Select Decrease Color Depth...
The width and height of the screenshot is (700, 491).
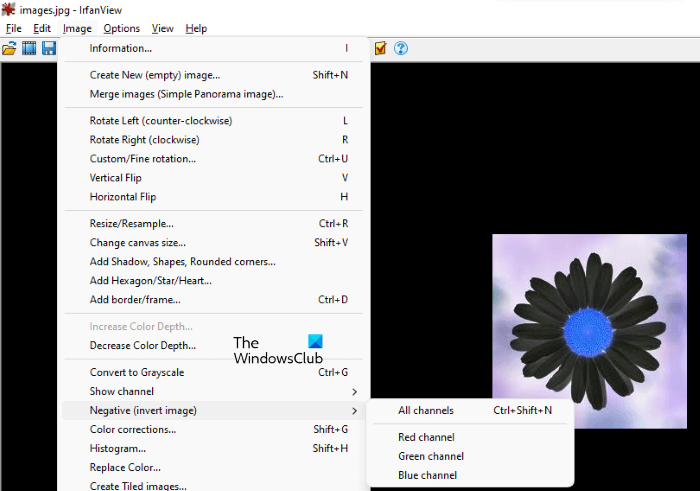[213, 345]
